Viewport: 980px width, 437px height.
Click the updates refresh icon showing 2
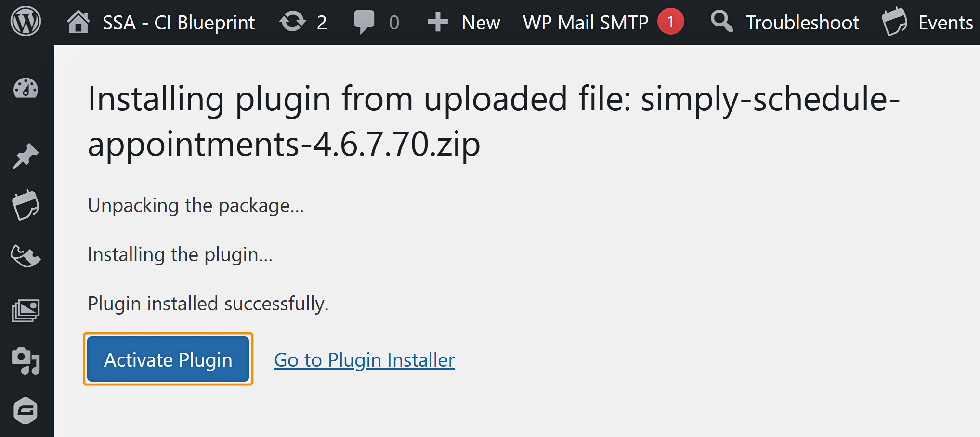pos(293,21)
